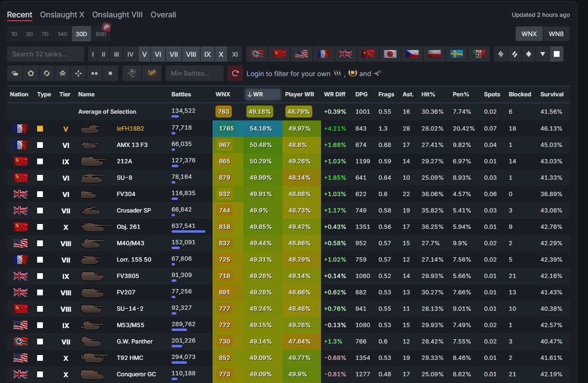Toggle the WN8 rating mode
Viewport: 588px width, 383px height.
tap(556, 34)
